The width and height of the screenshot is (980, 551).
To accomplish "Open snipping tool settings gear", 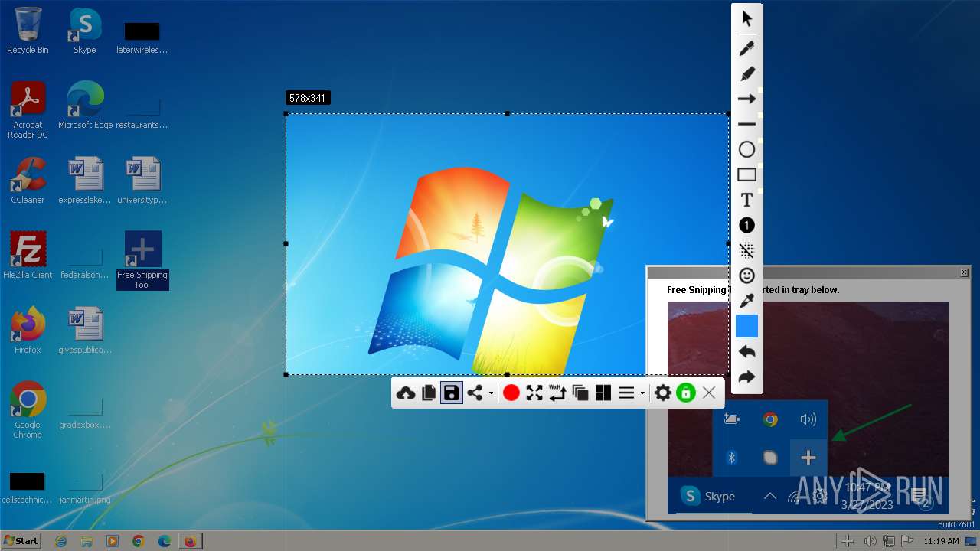I will 663,393.
